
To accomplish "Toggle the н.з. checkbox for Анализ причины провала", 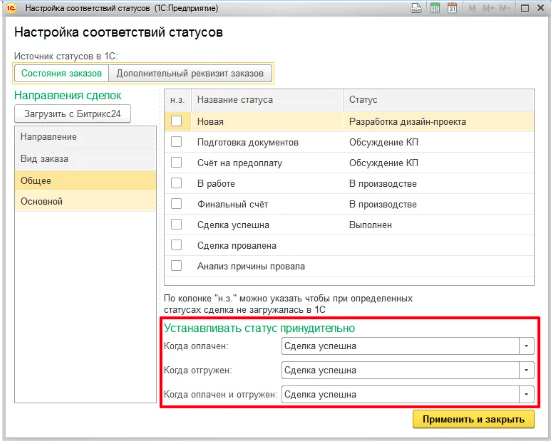I will 176,265.
